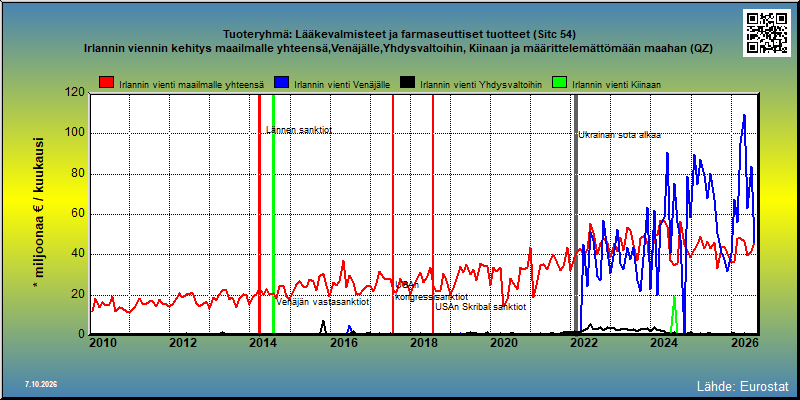800x400 pixels.
Task: Click the blue legend swatch for Venäjälle
Action: [x=282, y=83]
